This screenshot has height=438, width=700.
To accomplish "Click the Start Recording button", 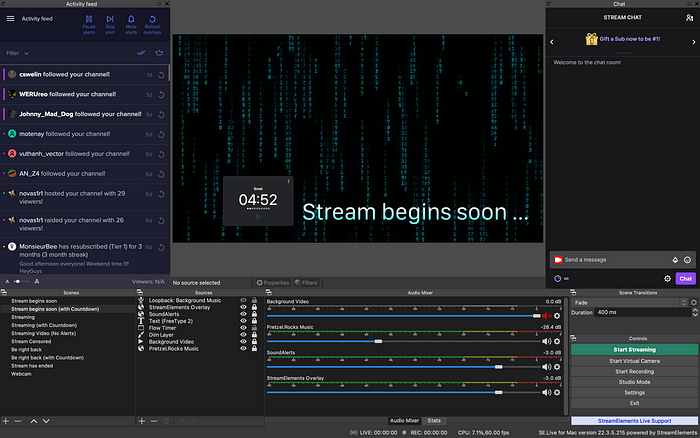I will (x=634, y=371).
